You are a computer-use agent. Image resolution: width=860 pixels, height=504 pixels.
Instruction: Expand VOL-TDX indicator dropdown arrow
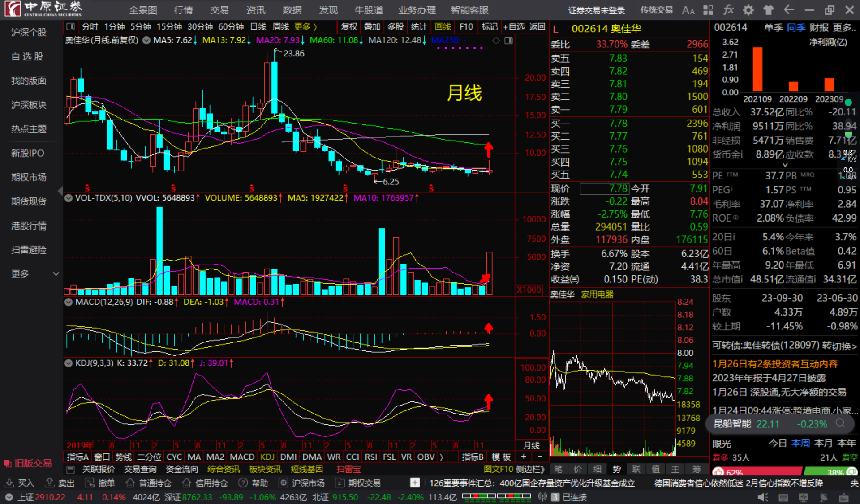[69, 198]
